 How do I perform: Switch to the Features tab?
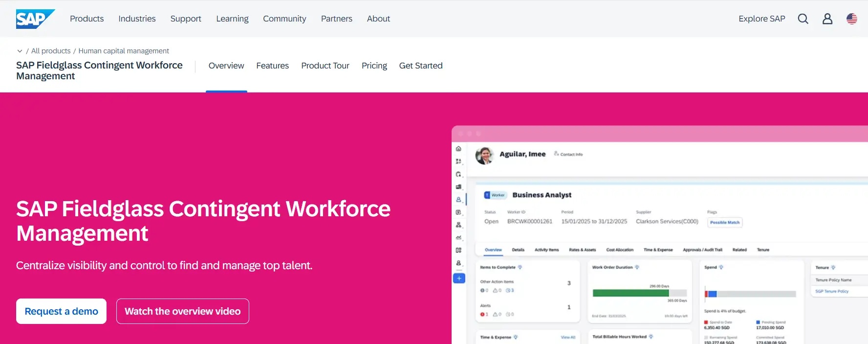pos(272,66)
